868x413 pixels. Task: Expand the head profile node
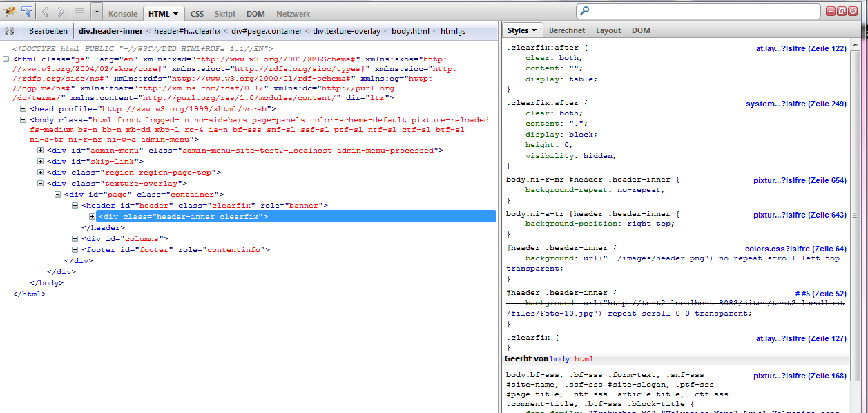[23, 109]
